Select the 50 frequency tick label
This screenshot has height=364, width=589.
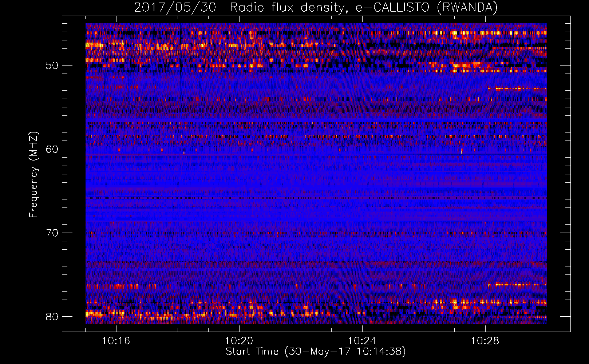tap(52, 66)
